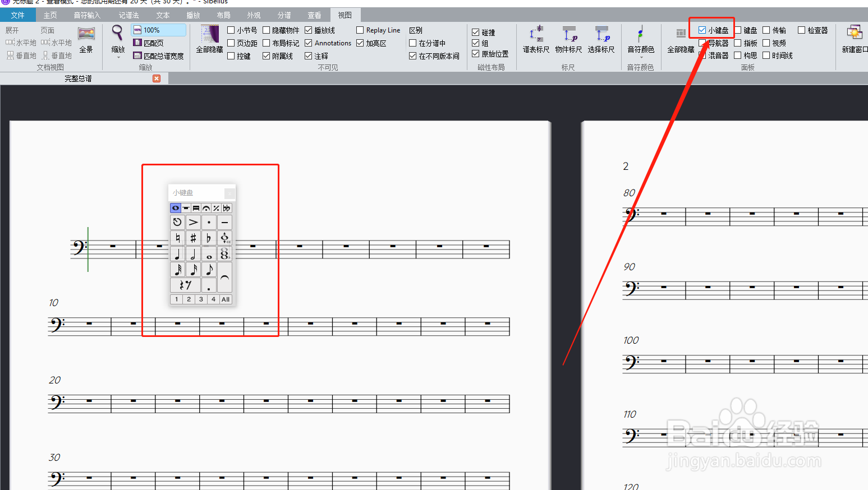
Task: Select the 完整总谱 document tab
Action: click(x=79, y=78)
